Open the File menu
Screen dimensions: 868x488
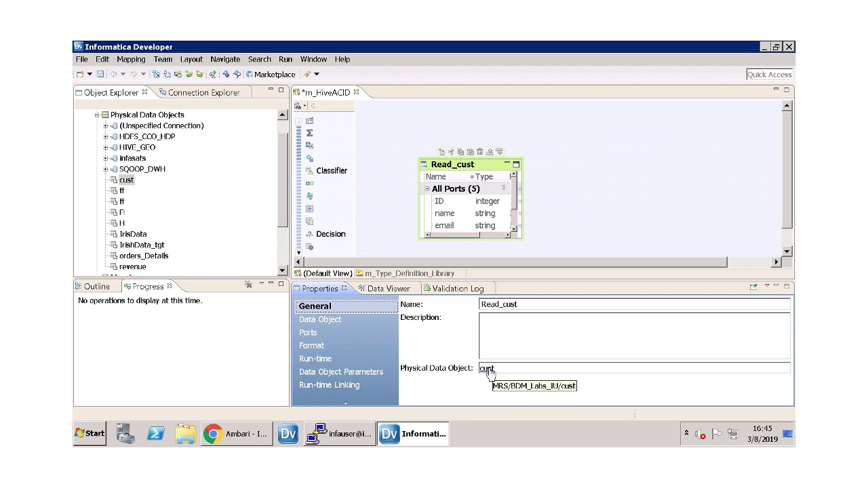[x=81, y=59]
